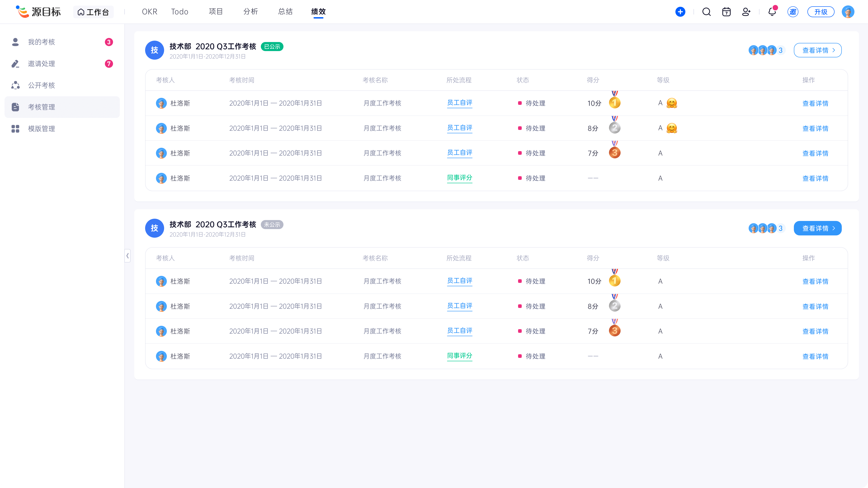
Task: Open the calendar icon in the top bar
Action: pyautogui.click(x=726, y=12)
